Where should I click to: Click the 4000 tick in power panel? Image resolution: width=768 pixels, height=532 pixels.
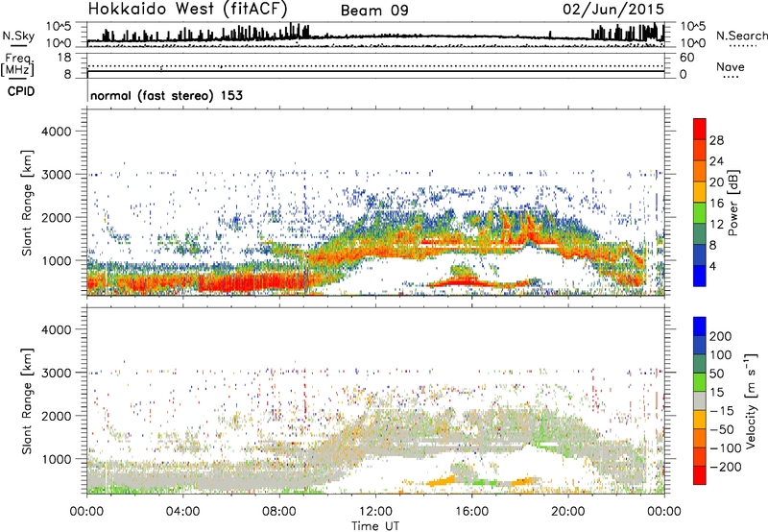56,132
